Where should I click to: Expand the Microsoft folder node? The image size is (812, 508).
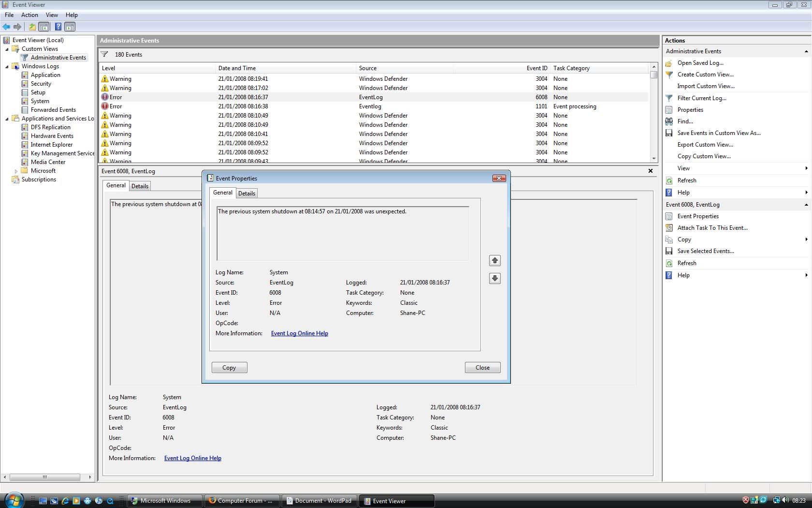coord(16,171)
